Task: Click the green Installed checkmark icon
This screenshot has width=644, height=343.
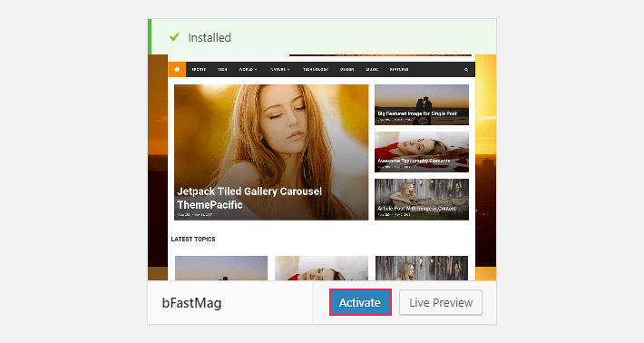Action: tap(174, 37)
